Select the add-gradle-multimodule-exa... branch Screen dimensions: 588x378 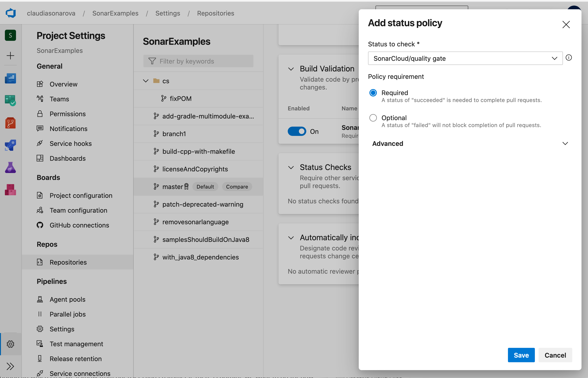click(x=198, y=116)
